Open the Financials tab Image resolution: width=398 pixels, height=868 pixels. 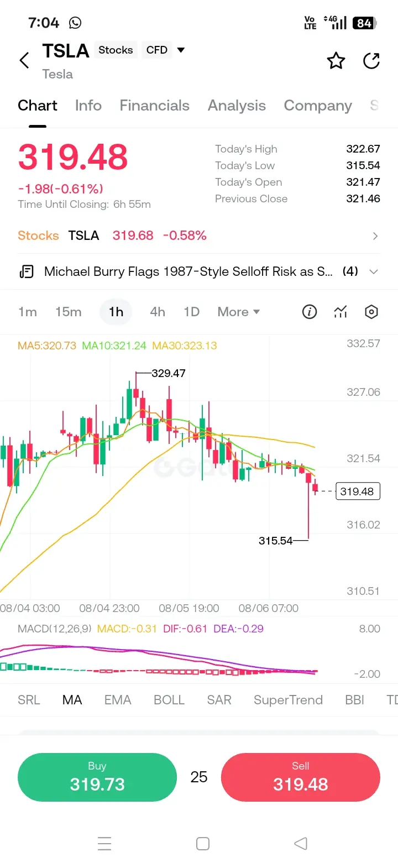pyautogui.click(x=155, y=106)
